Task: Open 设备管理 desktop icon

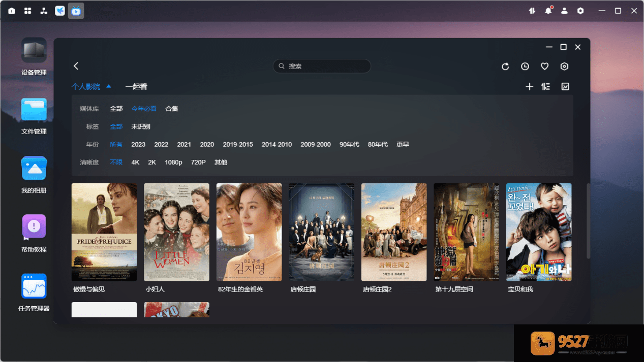Action: [34, 57]
